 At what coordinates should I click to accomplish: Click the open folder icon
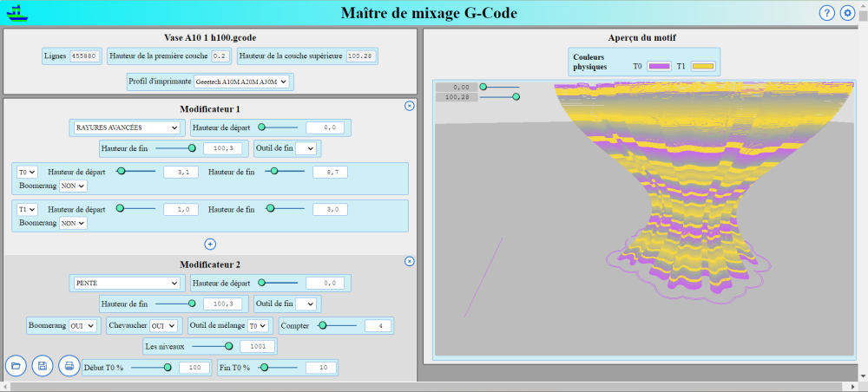(x=16, y=365)
